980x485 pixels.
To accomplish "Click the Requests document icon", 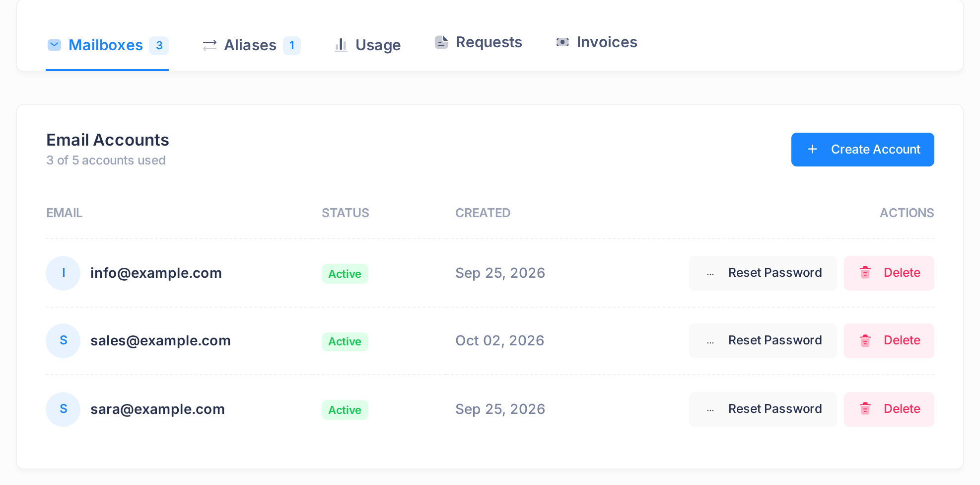I will pos(441,42).
